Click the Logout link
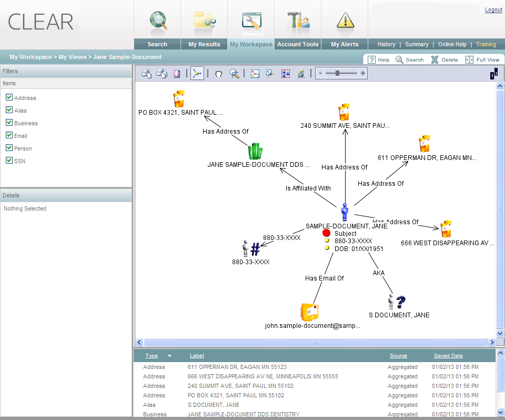 (x=493, y=9)
